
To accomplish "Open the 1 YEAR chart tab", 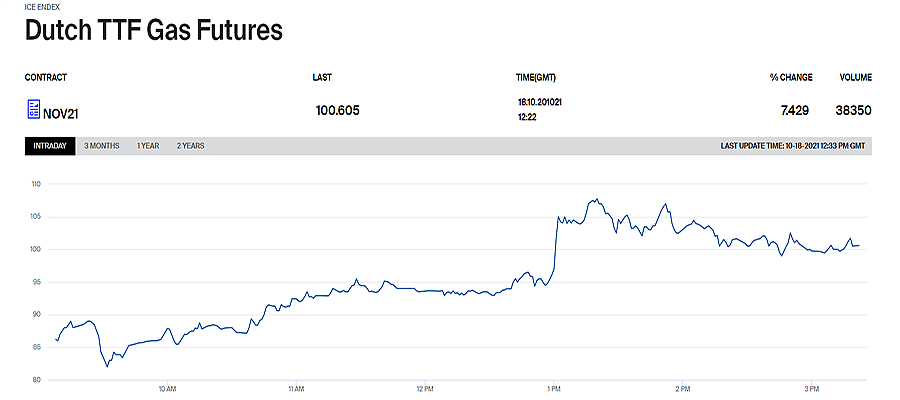I will point(148,146).
